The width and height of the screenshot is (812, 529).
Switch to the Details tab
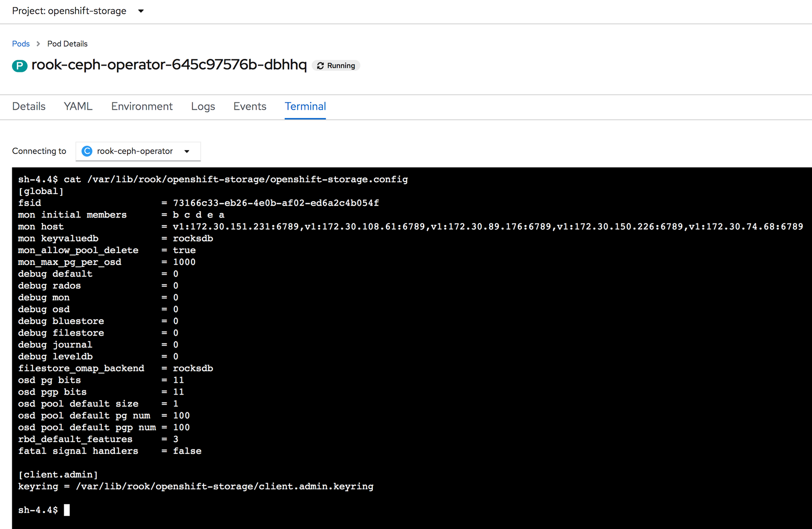click(29, 106)
